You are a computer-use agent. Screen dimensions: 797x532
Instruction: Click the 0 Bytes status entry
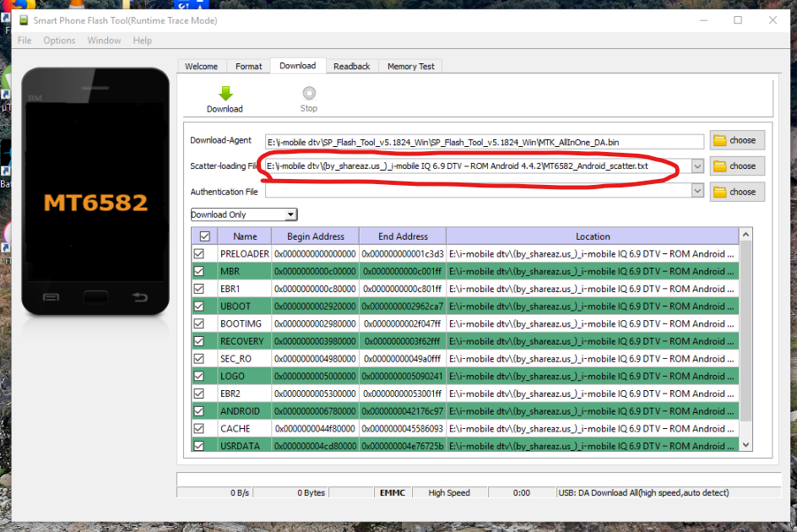311,492
